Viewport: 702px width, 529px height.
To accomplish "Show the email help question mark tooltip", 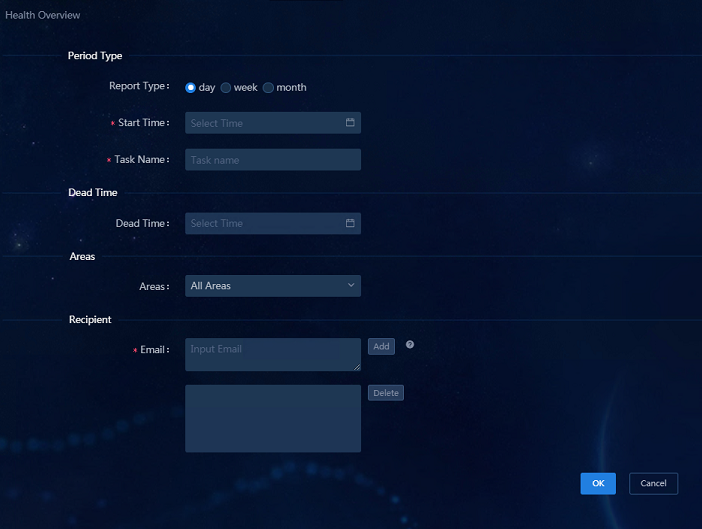I will (x=410, y=345).
